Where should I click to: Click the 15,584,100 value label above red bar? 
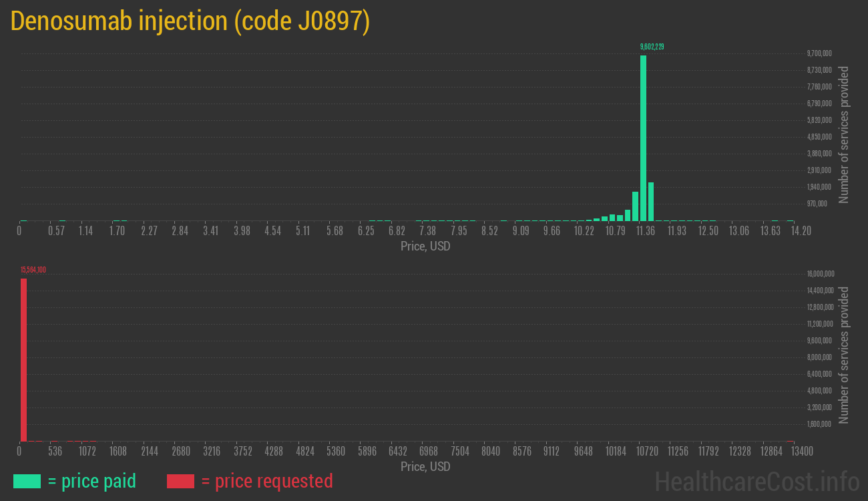click(33, 270)
